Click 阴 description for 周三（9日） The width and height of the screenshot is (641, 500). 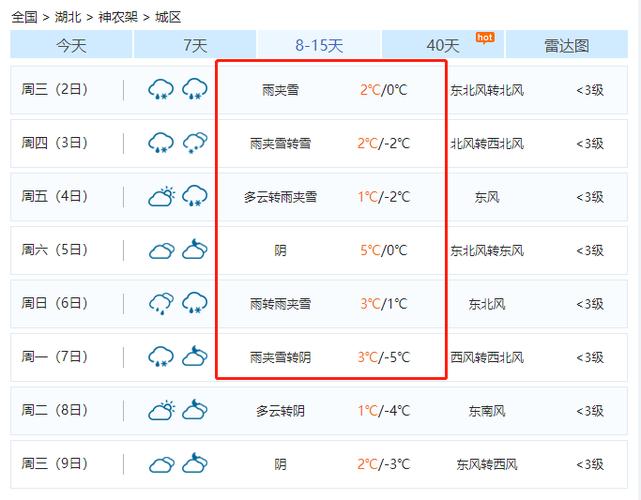[280, 464]
